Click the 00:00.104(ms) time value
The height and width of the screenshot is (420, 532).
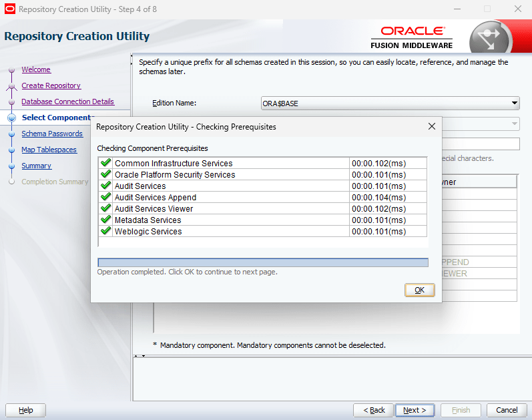379,197
